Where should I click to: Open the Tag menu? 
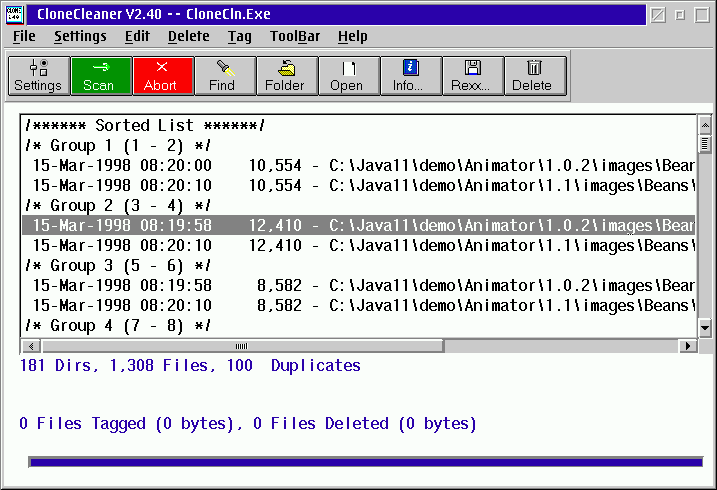click(x=240, y=36)
